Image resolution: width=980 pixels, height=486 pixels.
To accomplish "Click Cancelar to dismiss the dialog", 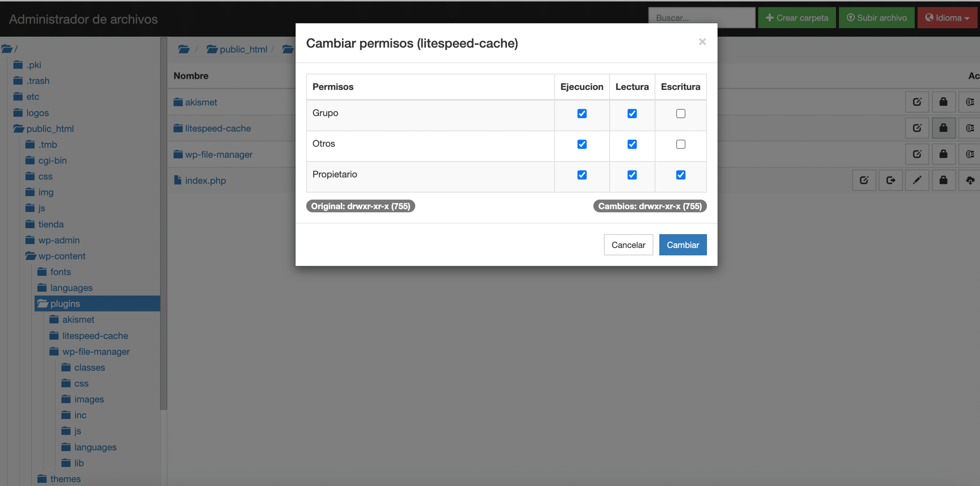I will click(x=628, y=245).
